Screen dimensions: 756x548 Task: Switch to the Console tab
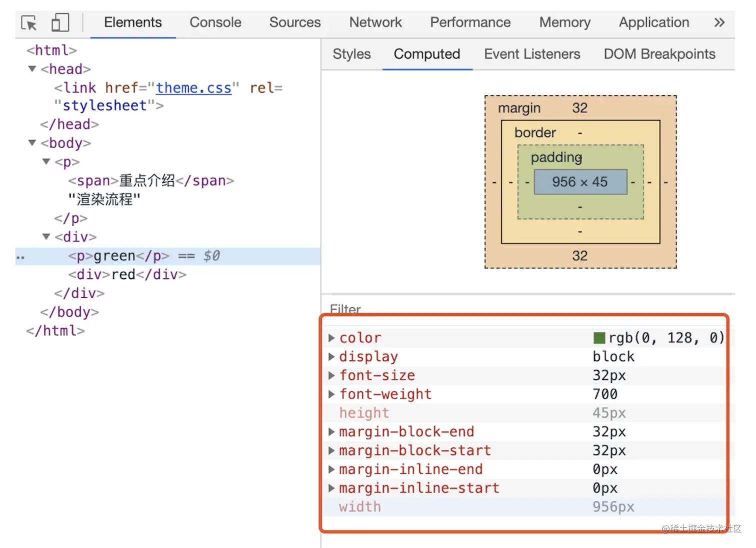[215, 23]
